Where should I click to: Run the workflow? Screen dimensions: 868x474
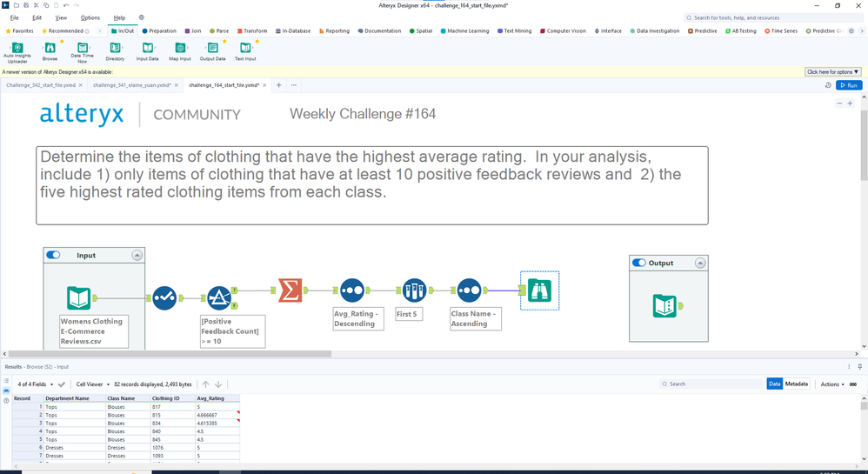click(x=849, y=85)
